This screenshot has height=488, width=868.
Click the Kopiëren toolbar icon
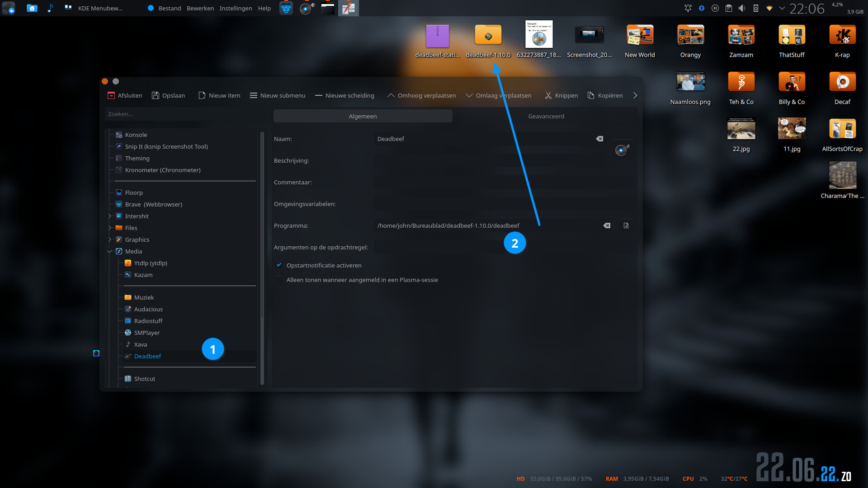(591, 95)
